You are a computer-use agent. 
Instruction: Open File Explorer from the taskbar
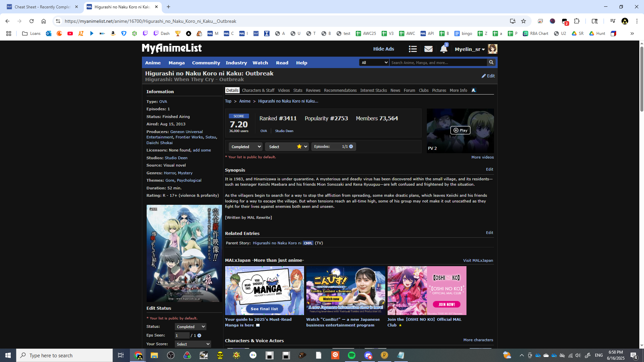[x=154, y=355]
